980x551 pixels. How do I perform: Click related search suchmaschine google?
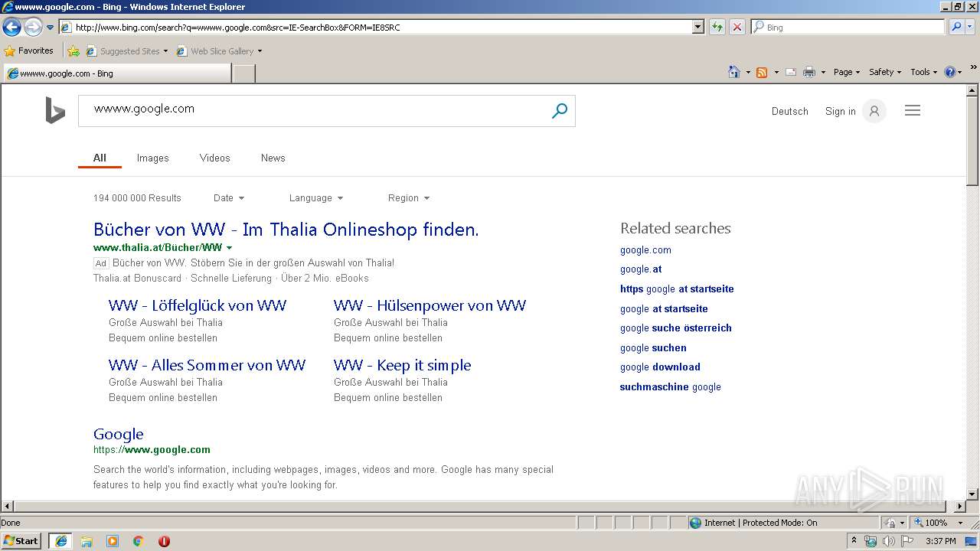(x=670, y=386)
